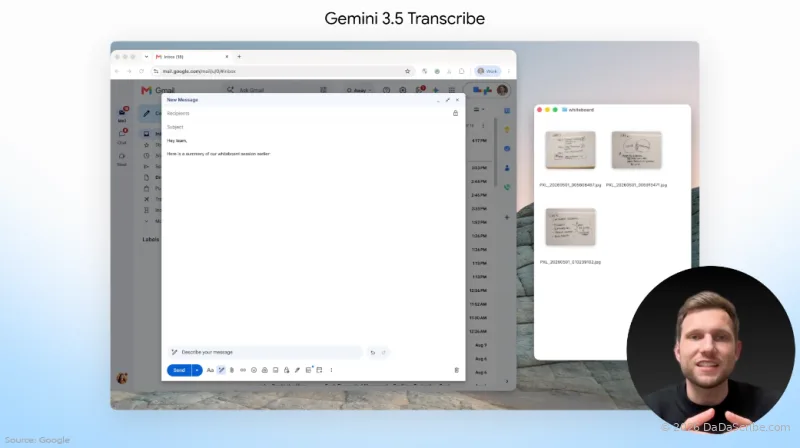Click the message body summary text line
800x448 pixels.
218,154
